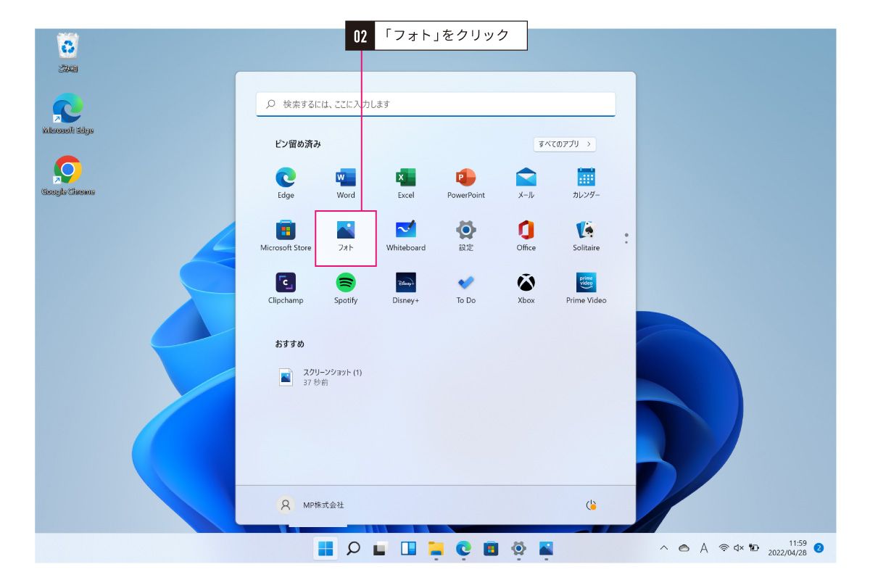Select the Google Chrome desktop shortcut
This screenshot has width=870, height=588.
pyautogui.click(x=68, y=176)
